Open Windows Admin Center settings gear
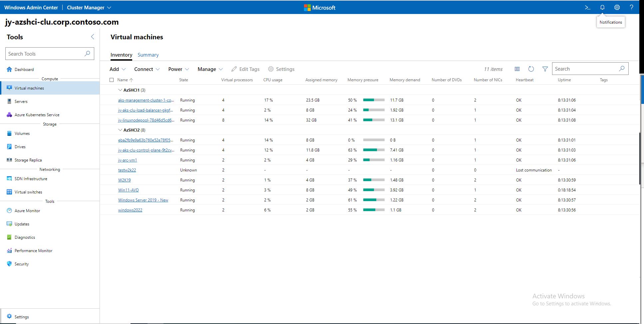This screenshot has height=324, width=644. 617,7
